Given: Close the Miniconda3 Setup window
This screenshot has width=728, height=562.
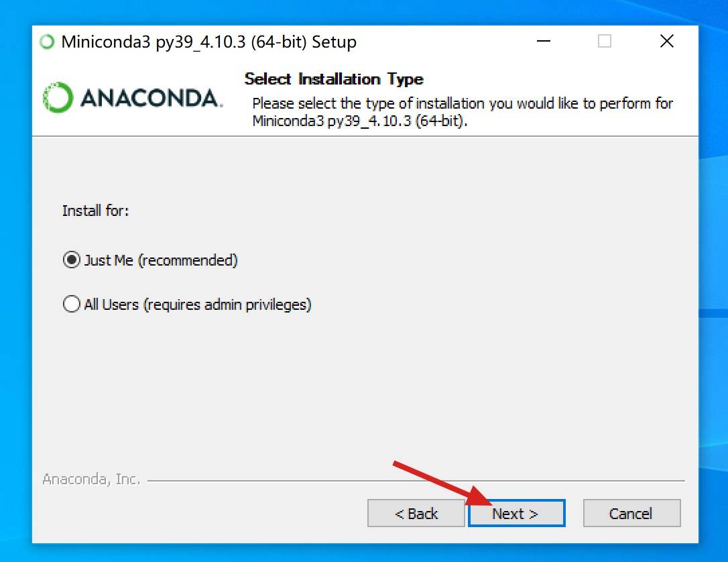Looking at the screenshot, I should coord(667,42).
